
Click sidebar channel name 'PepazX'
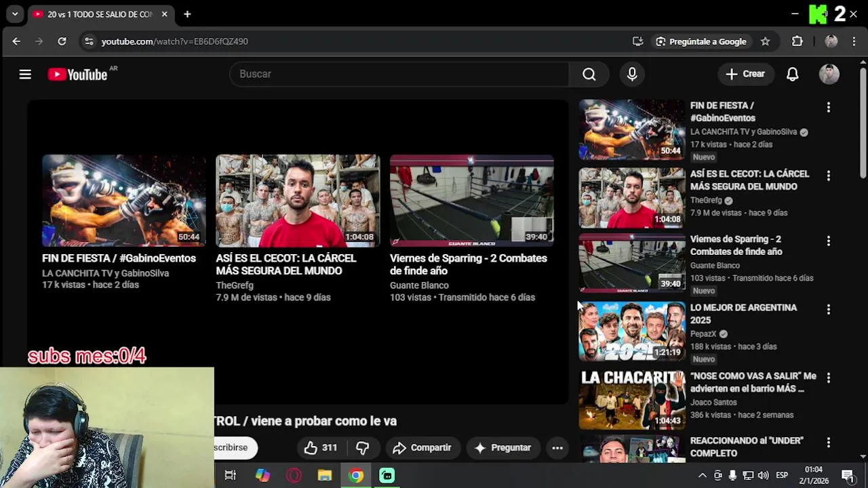coord(703,334)
